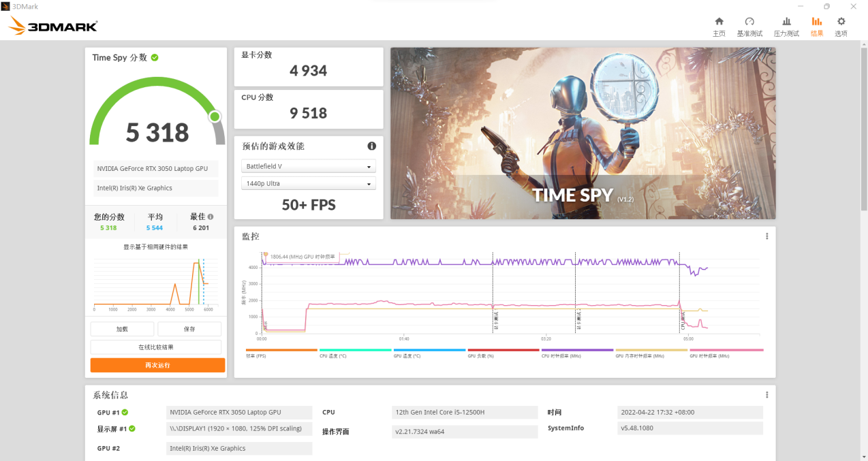Image resolution: width=868 pixels, height=461 pixels.
Task: Click info icon beside estimated game performance
Action: [x=372, y=146]
